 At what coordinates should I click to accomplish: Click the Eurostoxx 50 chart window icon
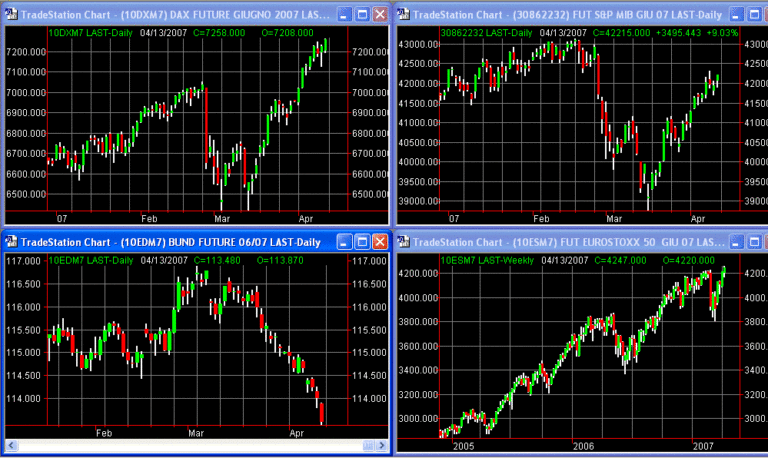pos(405,242)
